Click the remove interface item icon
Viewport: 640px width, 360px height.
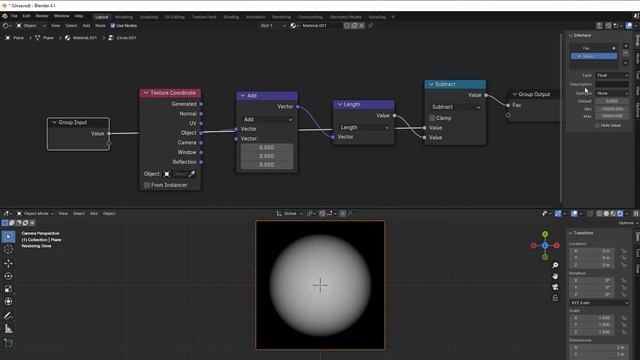coord(626,53)
